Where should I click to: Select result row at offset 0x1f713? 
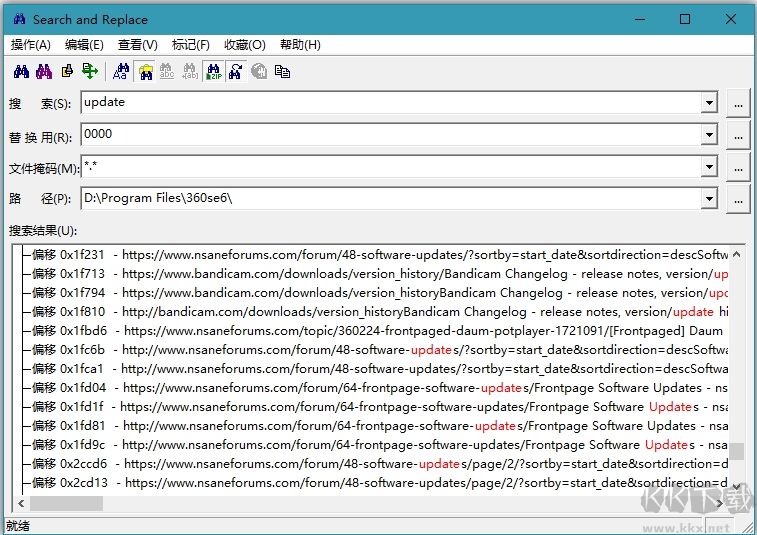(379, 274)
